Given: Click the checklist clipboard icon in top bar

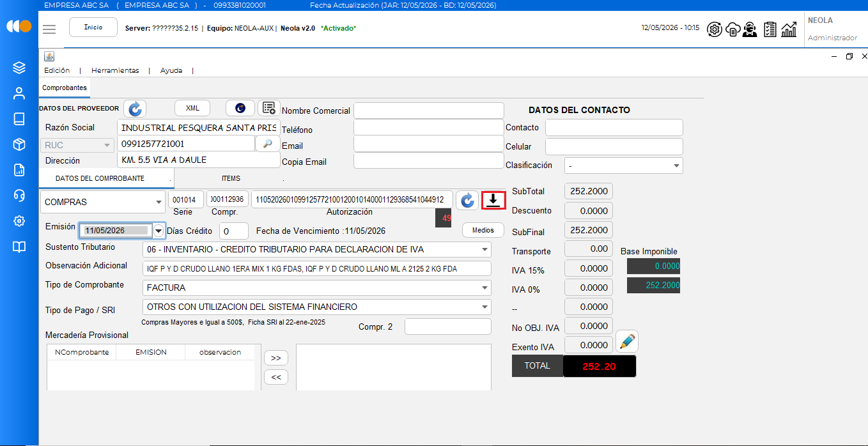Looking at the screenshot, I should pyautogui.click(x=770, y=29).
